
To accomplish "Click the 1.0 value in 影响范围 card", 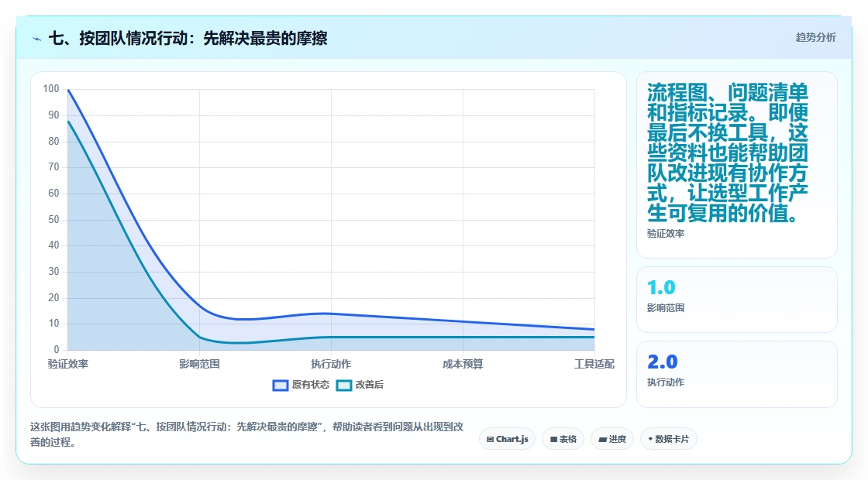I will tap(661, 287).
